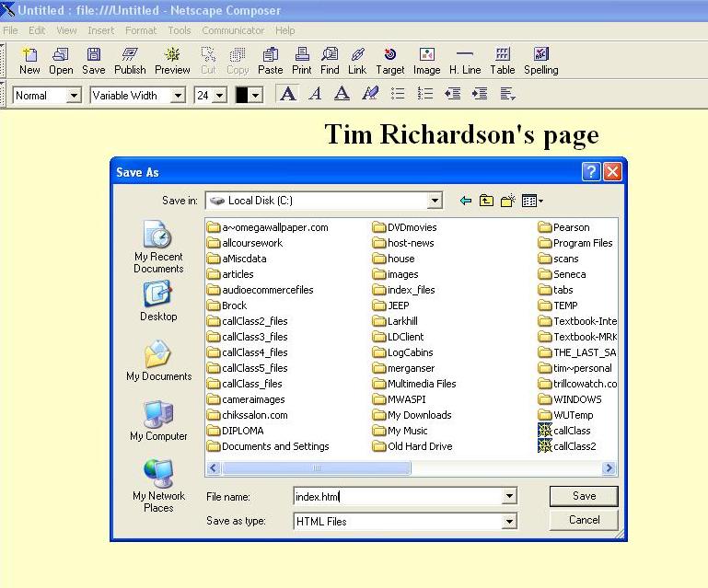
Task: Open the Format menu
Action: [x=141, y=30]
